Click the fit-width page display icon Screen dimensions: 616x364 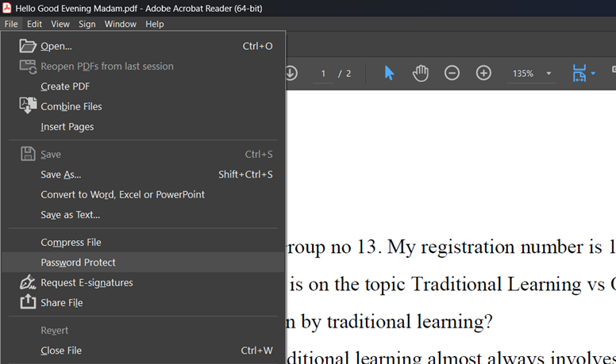pos(579,73)
